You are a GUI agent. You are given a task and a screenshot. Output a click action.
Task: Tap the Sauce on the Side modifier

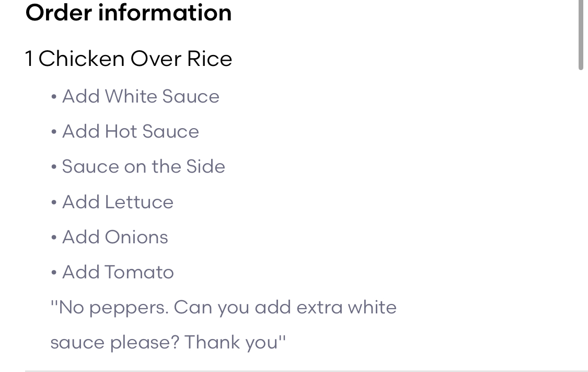tap(144, 166)
